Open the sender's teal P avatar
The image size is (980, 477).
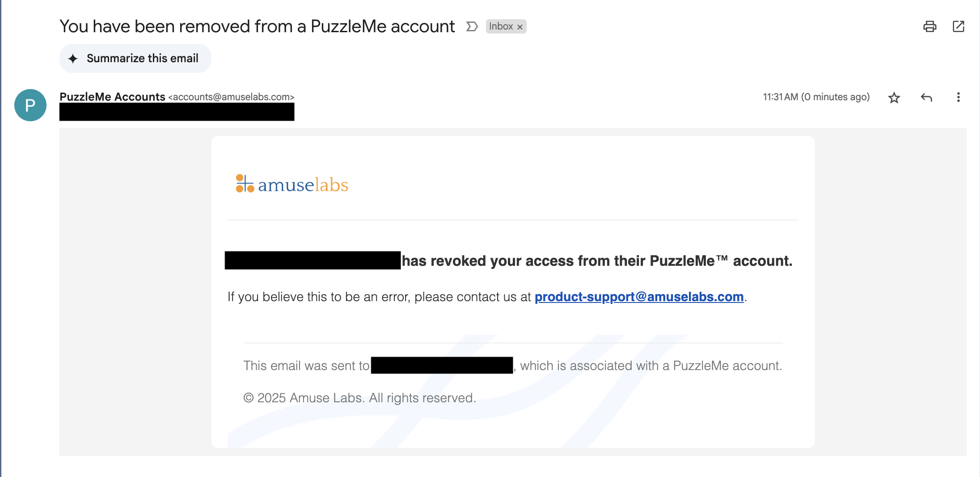(30, 105)
